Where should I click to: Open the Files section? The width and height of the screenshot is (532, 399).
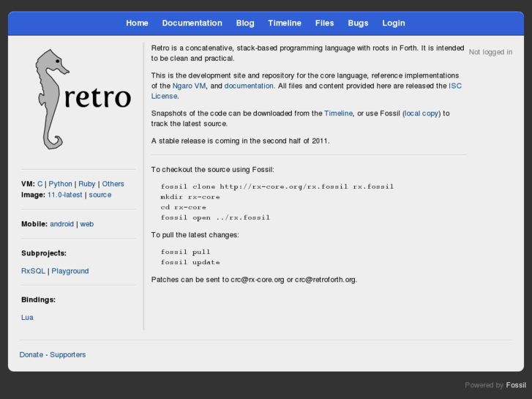(x=324, y=23)
